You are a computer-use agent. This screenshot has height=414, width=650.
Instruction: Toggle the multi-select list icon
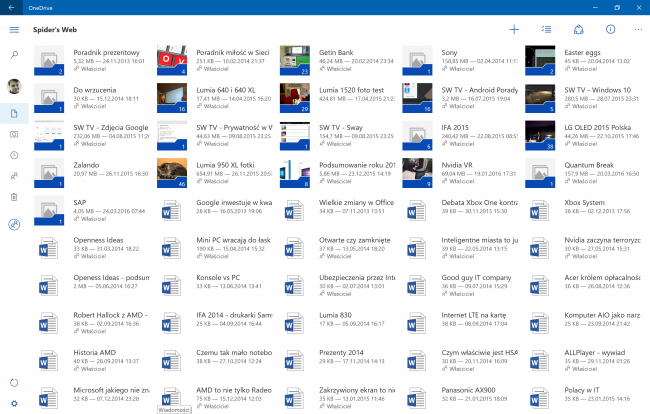(x=546, y=29)
